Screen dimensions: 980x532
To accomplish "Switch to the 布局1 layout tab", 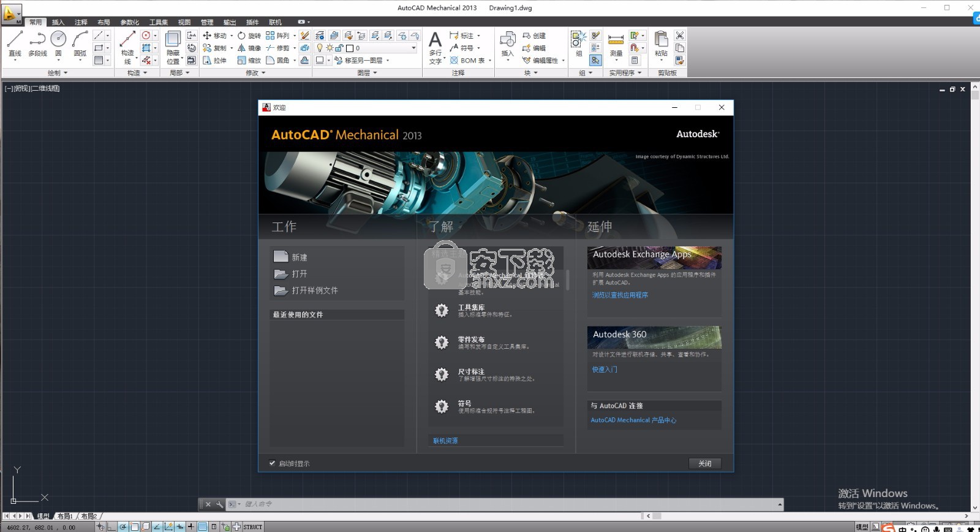I will [x=65, y=516].
